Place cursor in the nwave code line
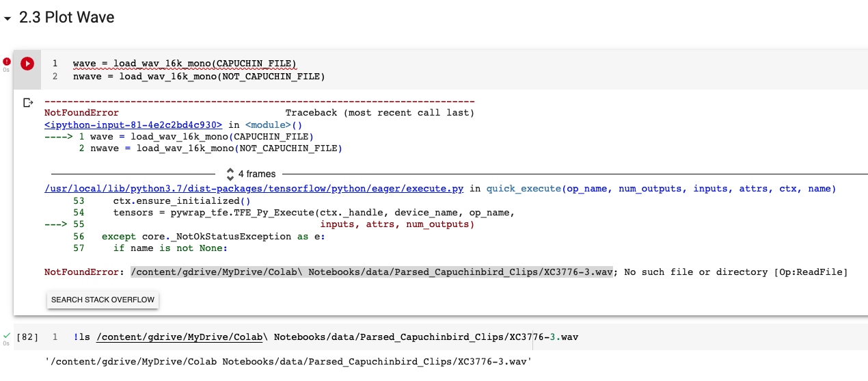868x381 pixels. click(199, 76)
